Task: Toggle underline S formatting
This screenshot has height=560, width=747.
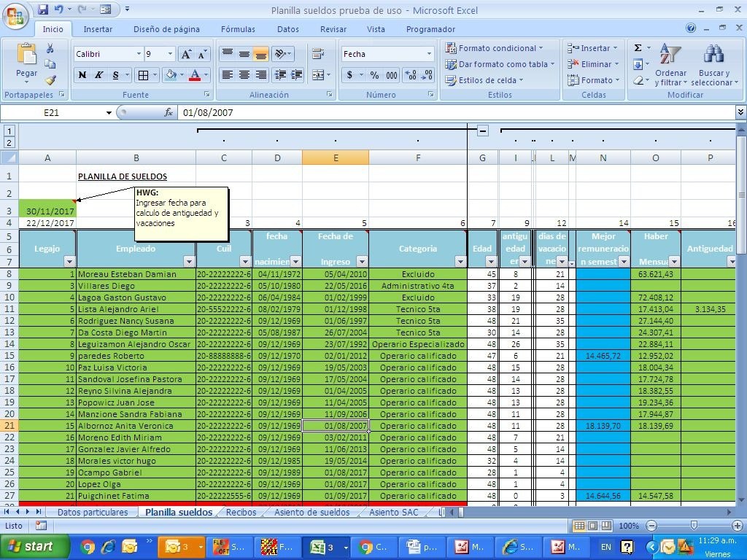Action: click(x=115, y=75)
